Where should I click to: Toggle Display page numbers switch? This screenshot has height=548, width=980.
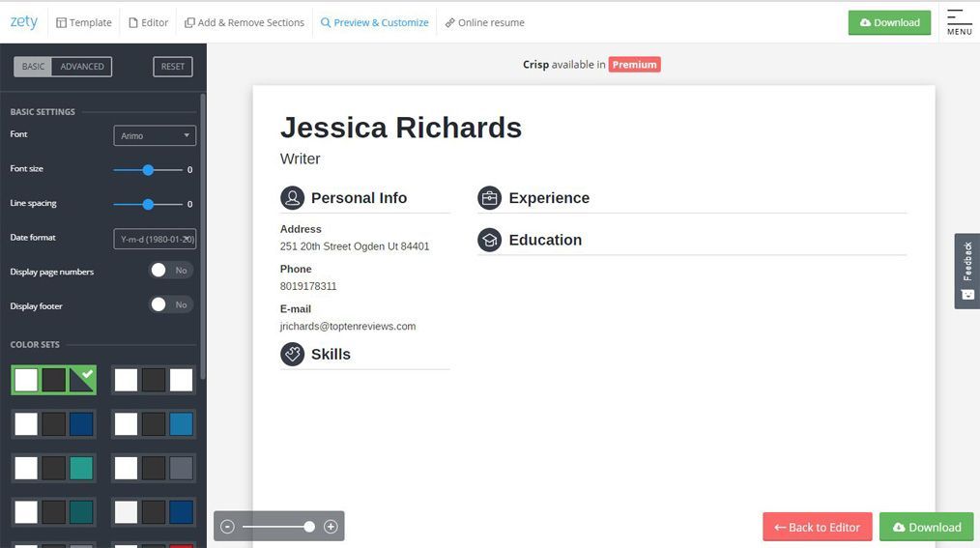(x=171, y=270)
